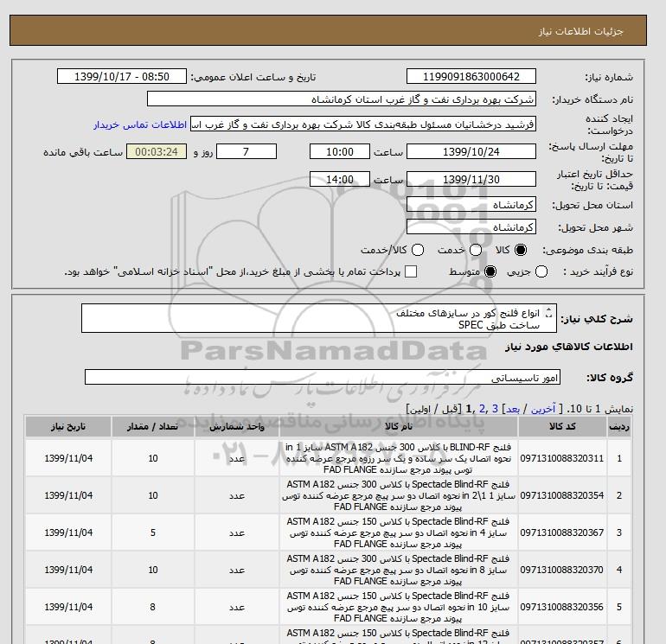The width and height of the screenshot is (666, 644).
Task: Click item code 0971310088320367
Action: pyautogui.click(x=562, y=532)
